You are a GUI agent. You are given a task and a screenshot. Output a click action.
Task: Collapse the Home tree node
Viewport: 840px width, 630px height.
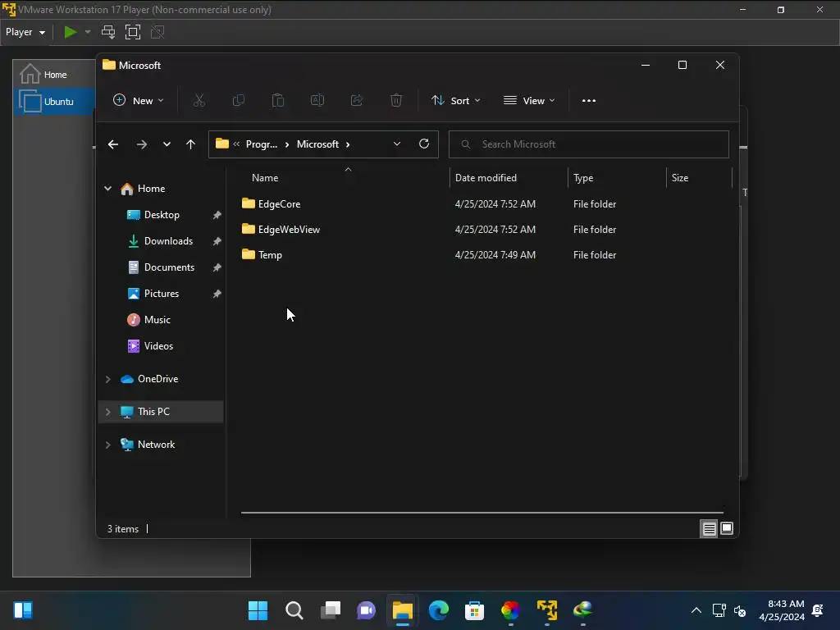coord(107,189)
